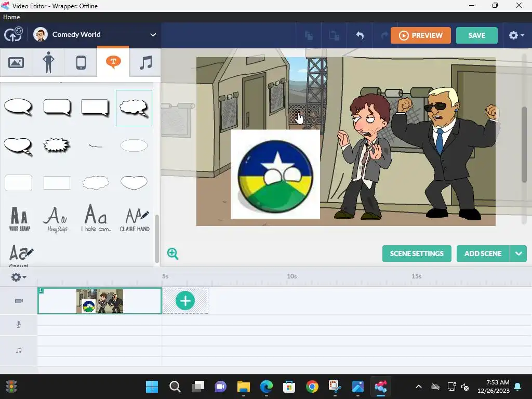Insert the square-cornered speech bubble

pyautogui.click(x=96, y=108)
